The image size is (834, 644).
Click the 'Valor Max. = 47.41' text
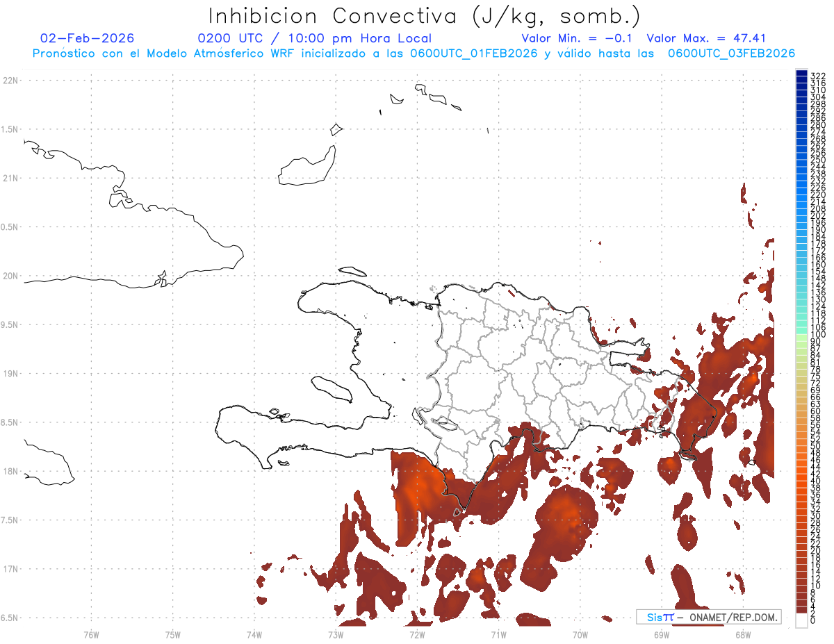[706, 38]
